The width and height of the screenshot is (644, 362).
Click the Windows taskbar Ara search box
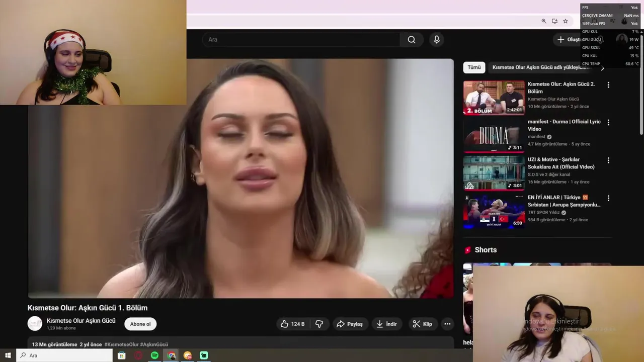click(64, 355)
